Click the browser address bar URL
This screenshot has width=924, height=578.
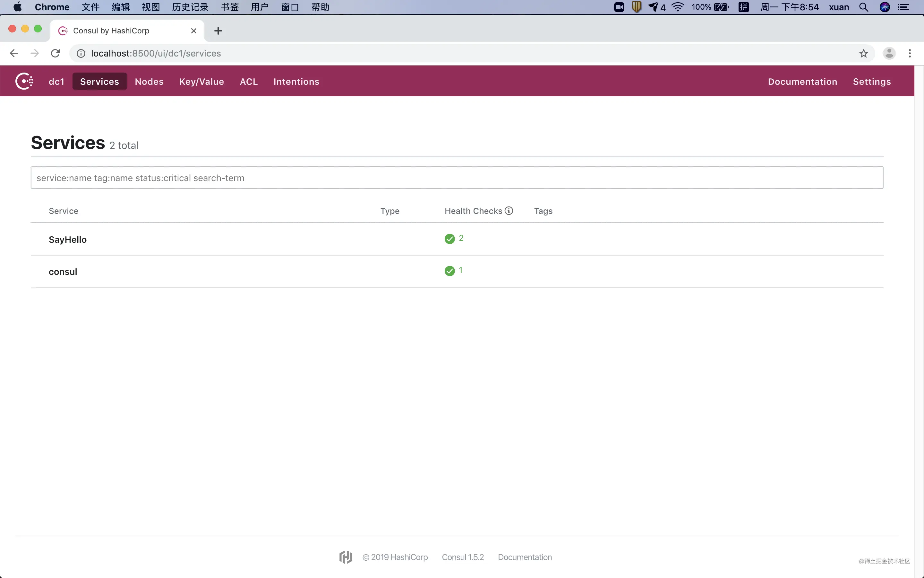156,53
